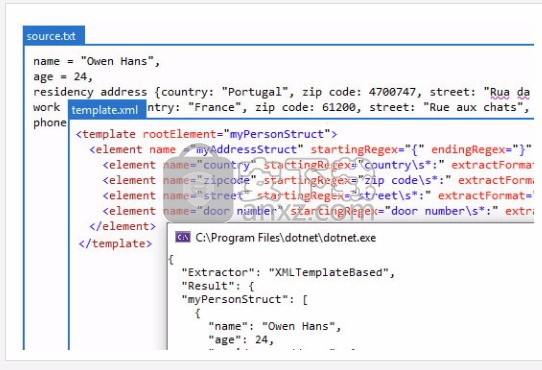Click the misspelled word "Rua"
This screenshot has height=370, width=542.
click(500, 92)
